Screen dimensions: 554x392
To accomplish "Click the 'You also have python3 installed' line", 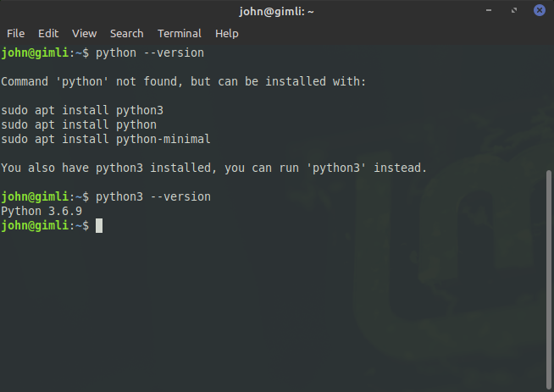I will coord(213,168).
